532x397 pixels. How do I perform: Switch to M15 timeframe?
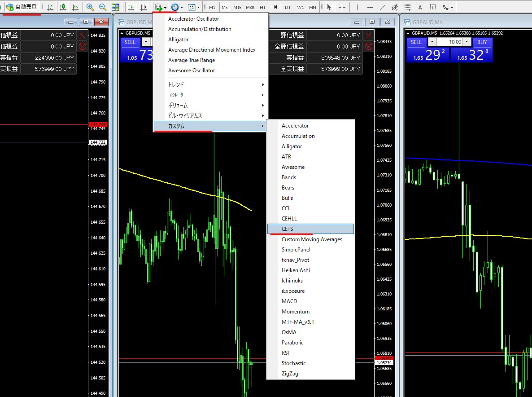(x=237, y=7)
